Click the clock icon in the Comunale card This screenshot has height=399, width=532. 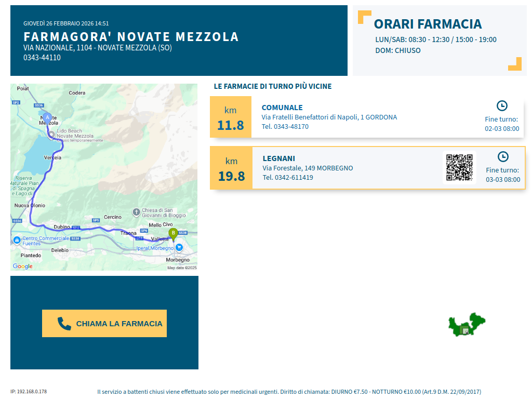[502, 105]
